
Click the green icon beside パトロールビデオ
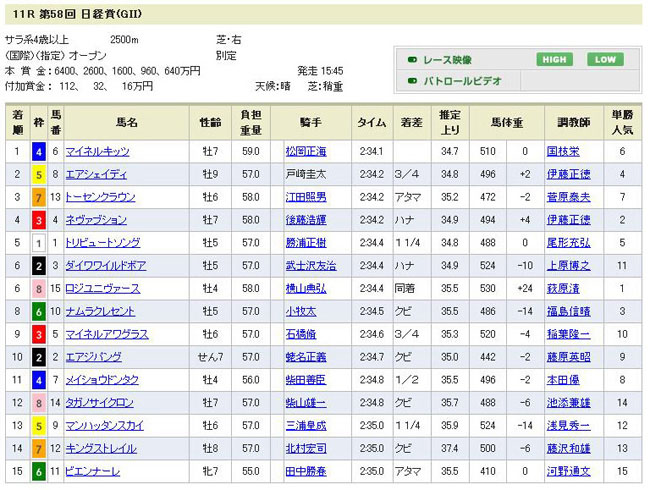(413, 81)
